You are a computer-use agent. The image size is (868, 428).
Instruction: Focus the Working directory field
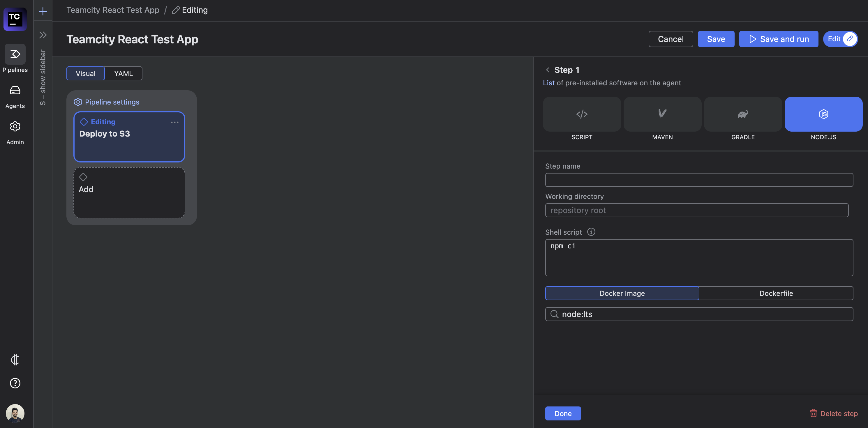(x=697, y=210)
